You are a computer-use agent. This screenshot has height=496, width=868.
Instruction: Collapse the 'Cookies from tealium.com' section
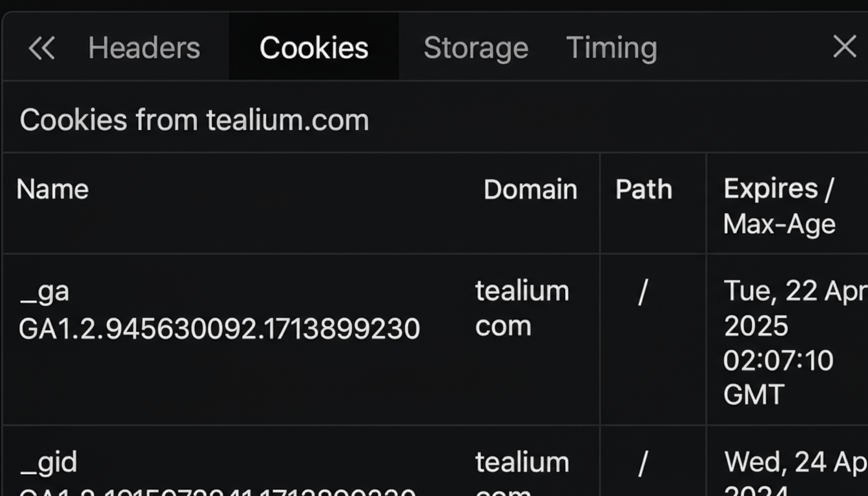click(x=194, y=120)
